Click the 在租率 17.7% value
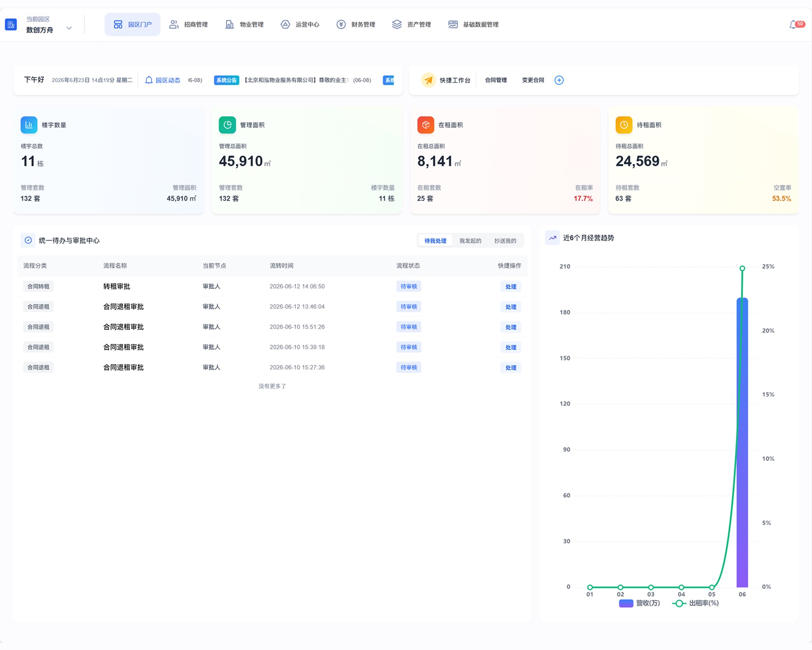Image resolution: width=812 pixels, height=650 pixels. tap(583, 198)
